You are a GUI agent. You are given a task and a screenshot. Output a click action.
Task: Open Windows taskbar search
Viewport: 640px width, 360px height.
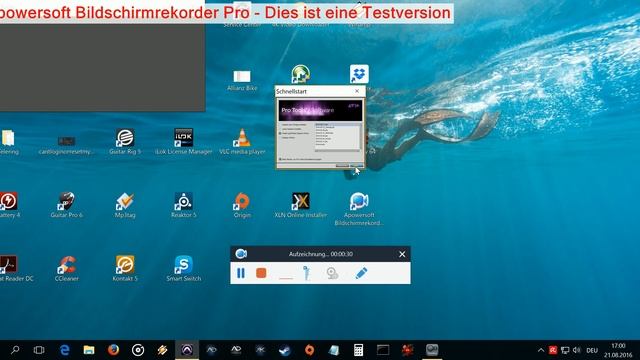(15, 350)
